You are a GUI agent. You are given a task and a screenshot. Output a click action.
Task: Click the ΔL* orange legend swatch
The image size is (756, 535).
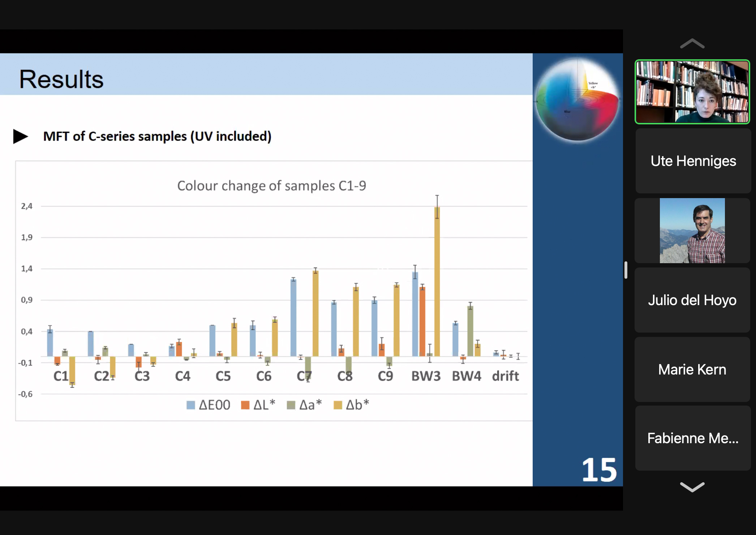(245, 405)
